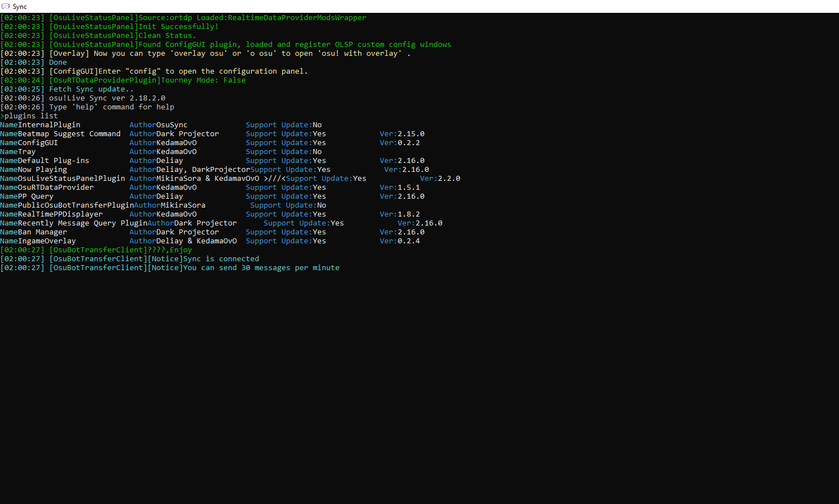839x504 pixels.
Task: Click 'Support Update:No' on InternalPlugin row
Action: tap(284, 125)
